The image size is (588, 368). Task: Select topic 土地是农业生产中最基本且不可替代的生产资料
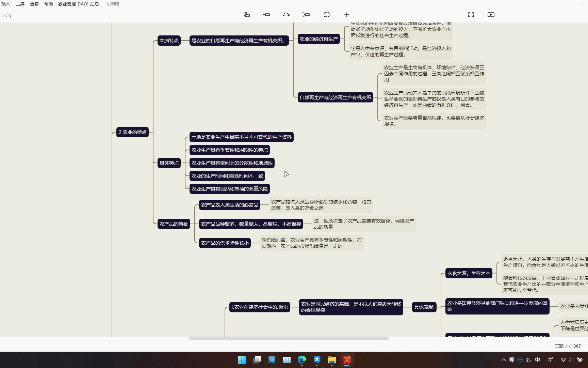242,137
